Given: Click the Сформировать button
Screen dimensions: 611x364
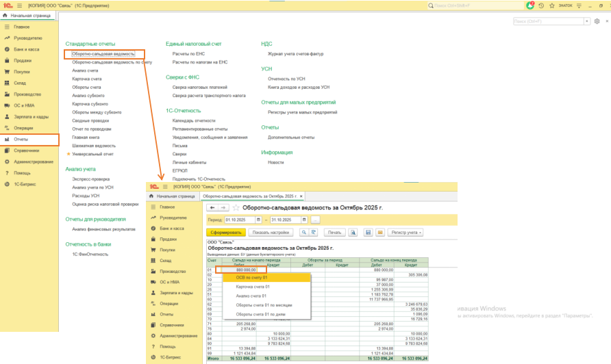Looking at the screenshot, I should click(x=226, y=233).
